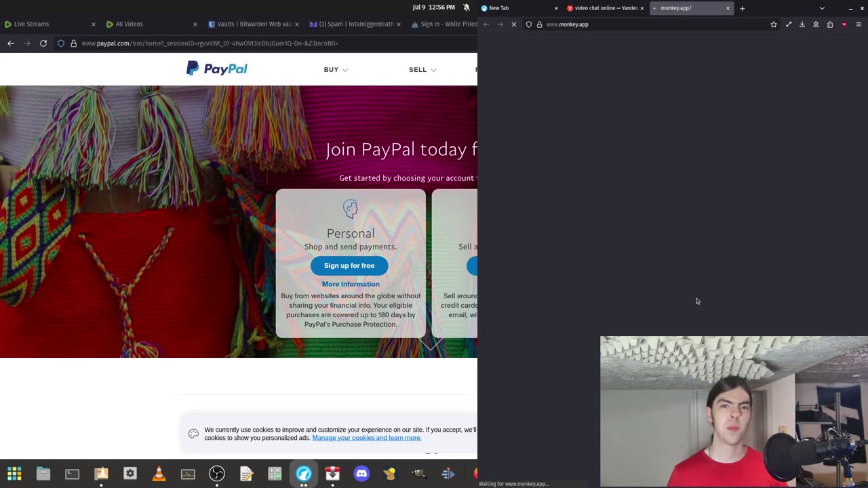The height and width of the screenshot is (488, 868).
Task: Open the text editor notepad taskbar icon
Action: [245, 474]
